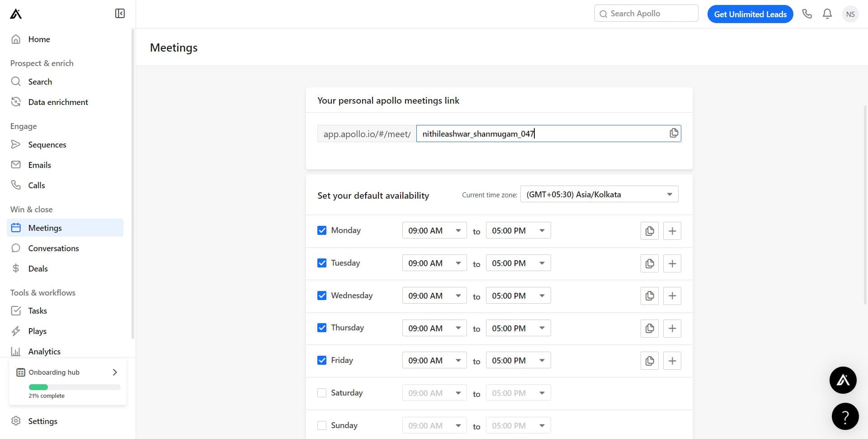Select Meetings in the sidebar
This screenshot has width=868, height=439.
coord(65,228)
